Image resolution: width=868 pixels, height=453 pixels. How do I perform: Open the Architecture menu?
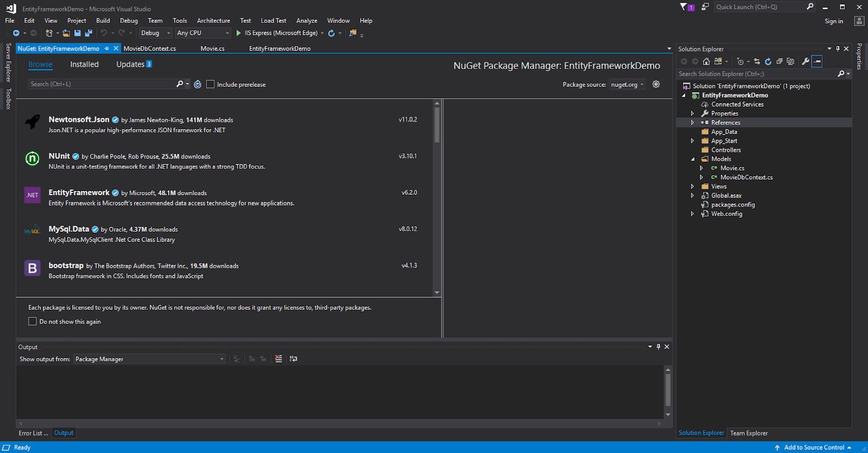point(213,21)
